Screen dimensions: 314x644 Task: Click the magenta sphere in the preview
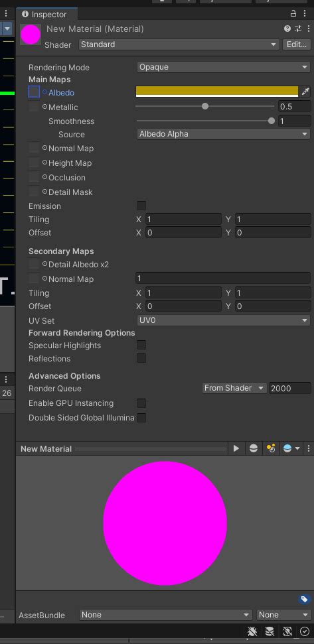click(x=165, y=523)
